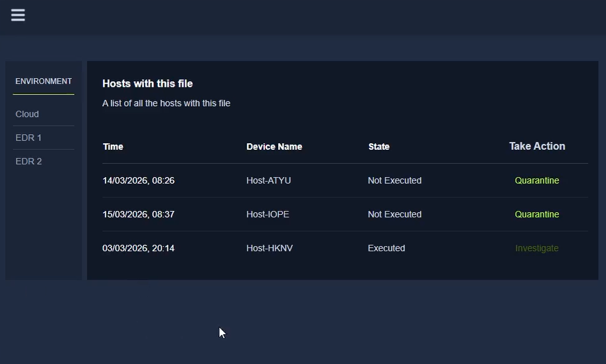The image size is (606, 364).
Task: Click the Executed state for Host-HKNV
Action: coord(386,248)
